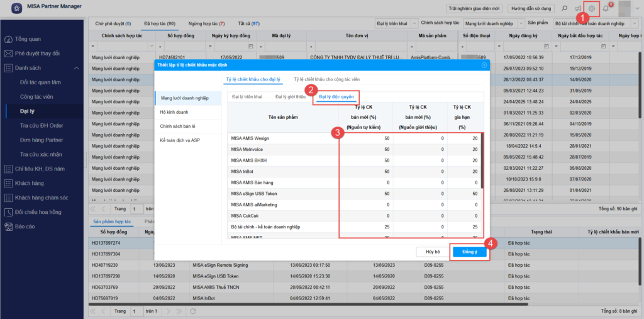This screenshot has height=319, width=644.
Task: Click the Hủy bỏ button
Action: [432, 251]
